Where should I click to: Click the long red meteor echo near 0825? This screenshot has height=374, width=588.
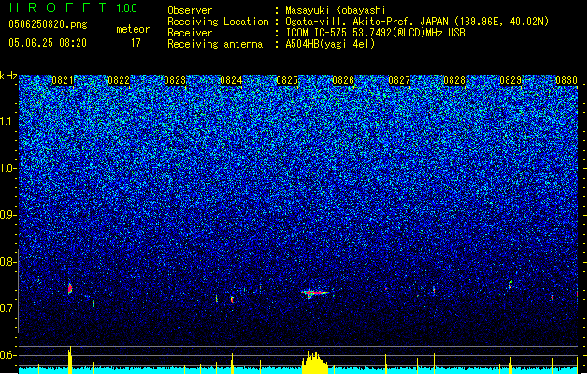[x=315, y=293]
